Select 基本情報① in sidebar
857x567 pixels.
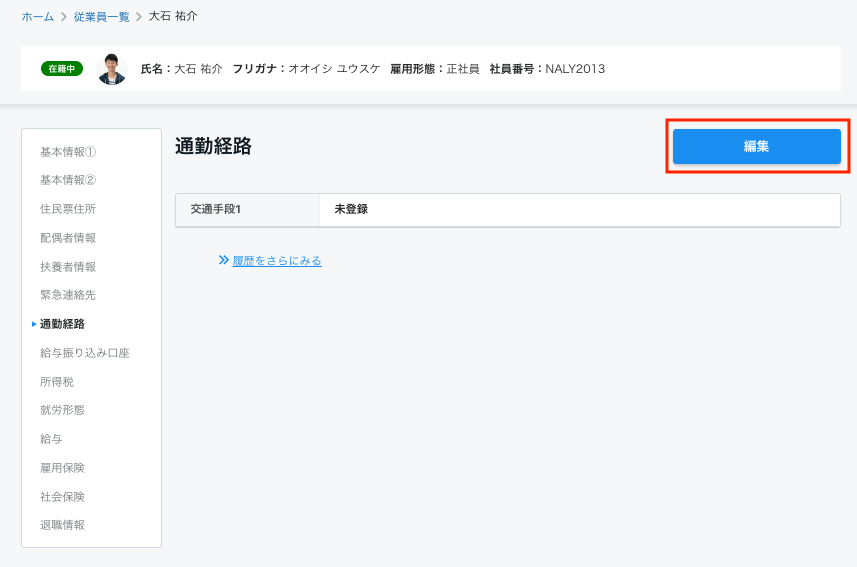point(68,152)
